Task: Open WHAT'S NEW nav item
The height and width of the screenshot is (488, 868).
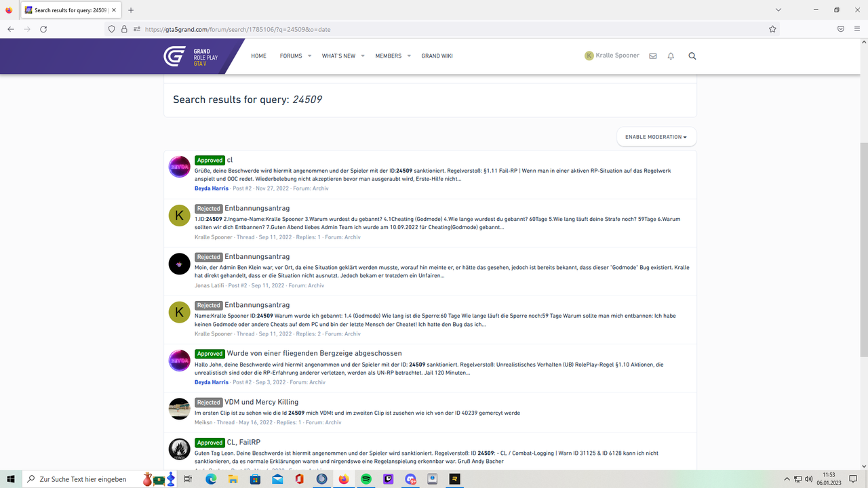Action: (x=338, y=56)
